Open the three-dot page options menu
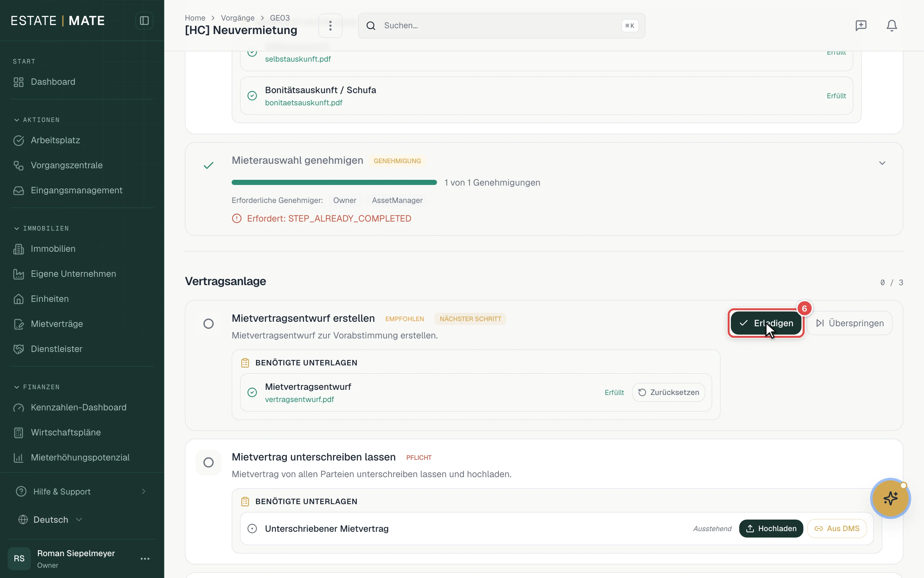This screenshot has width=924, height=578. point(330,26)
